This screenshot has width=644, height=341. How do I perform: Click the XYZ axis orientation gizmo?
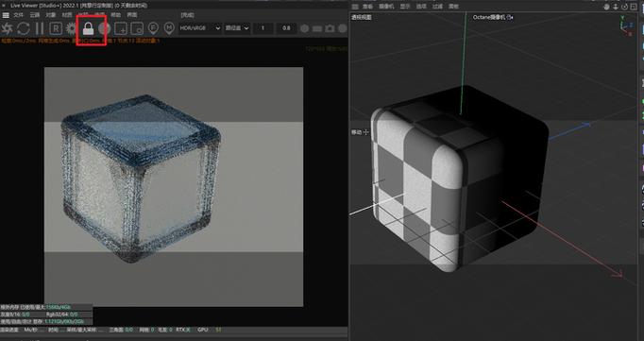pos(626,26)
